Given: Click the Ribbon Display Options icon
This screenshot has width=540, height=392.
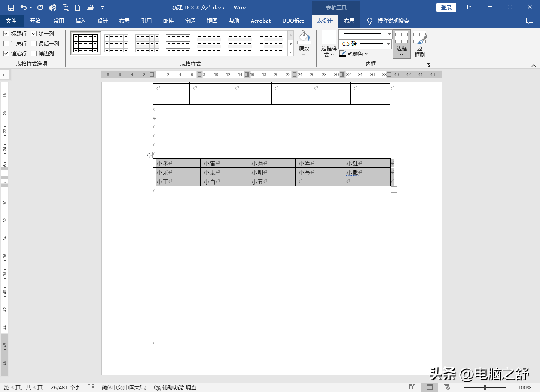Looking at the screenshot, I should pyautogui.click(x=470, y=7).
